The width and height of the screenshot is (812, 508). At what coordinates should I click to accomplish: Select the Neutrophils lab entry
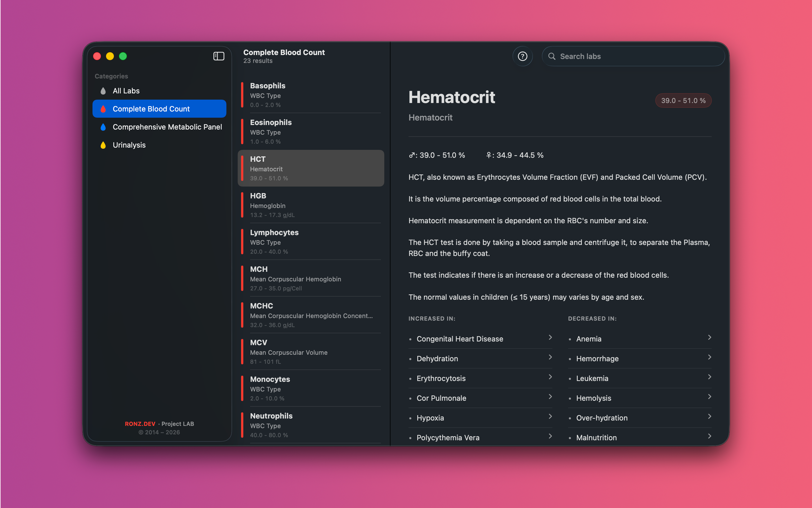[311, 425]
